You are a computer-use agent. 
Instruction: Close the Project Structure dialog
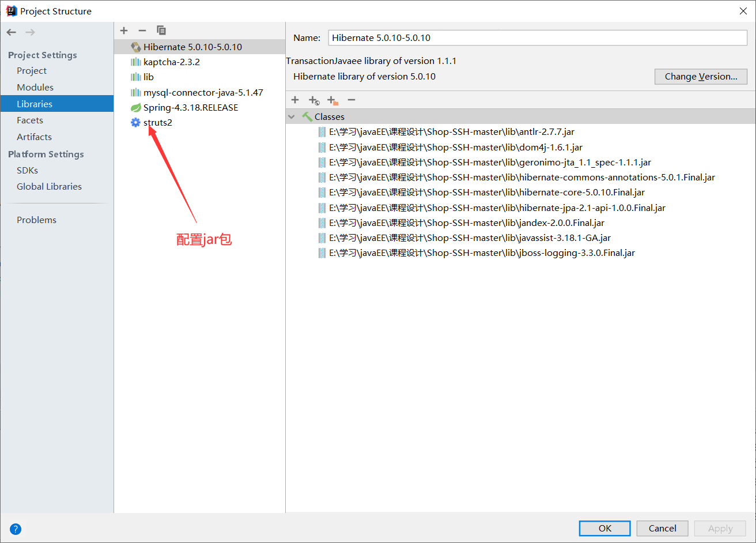tap(743, 11)
